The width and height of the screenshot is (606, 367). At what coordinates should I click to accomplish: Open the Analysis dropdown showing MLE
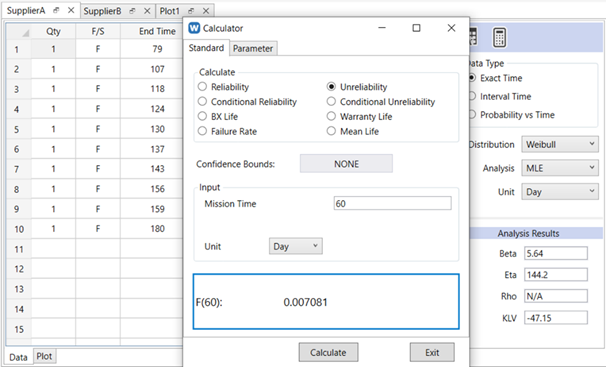coord(560,168)
